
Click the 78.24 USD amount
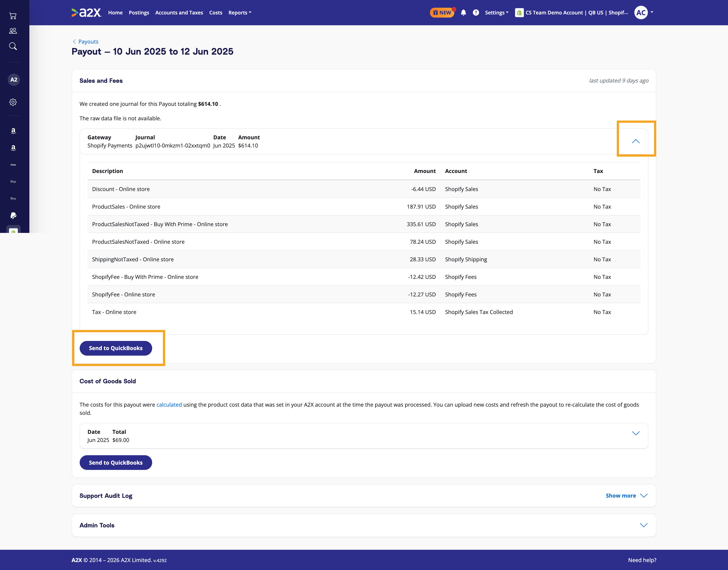pos(423,242)
